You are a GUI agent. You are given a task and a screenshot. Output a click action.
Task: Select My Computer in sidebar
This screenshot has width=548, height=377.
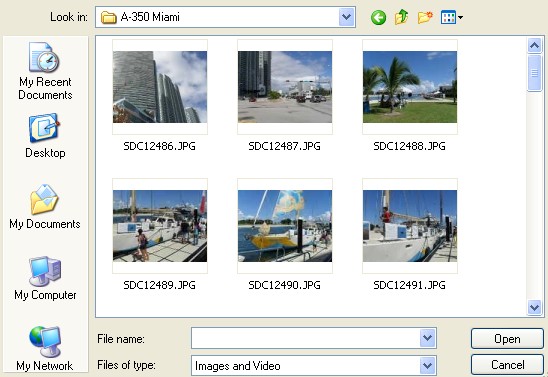click(x=45, y=278)
